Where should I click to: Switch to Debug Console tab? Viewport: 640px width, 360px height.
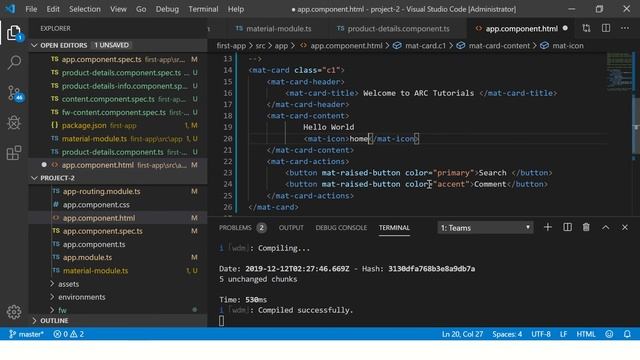pyautogui.click(x=341, y=228)
